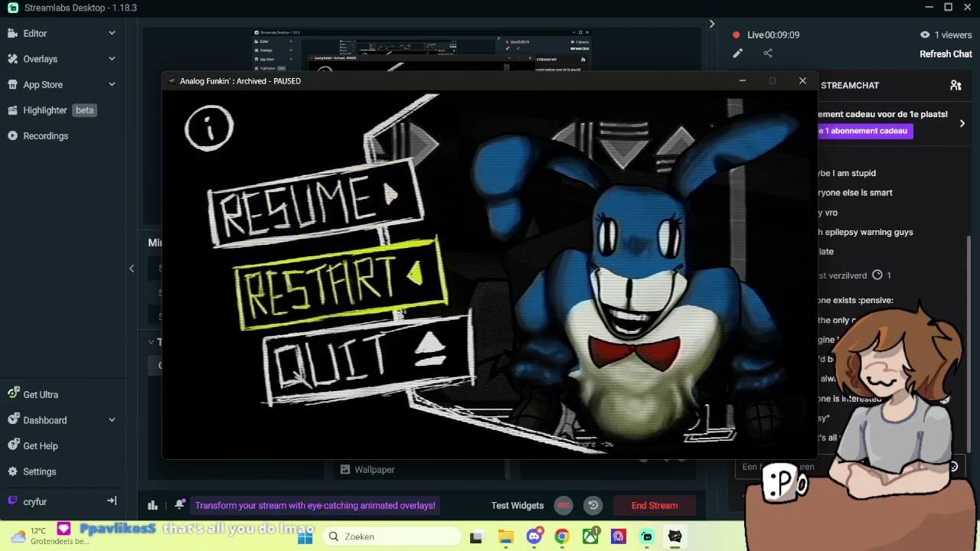Screen dimensions: 980x551
Task: Click the cryfur account name
Action: coord(35,502)
